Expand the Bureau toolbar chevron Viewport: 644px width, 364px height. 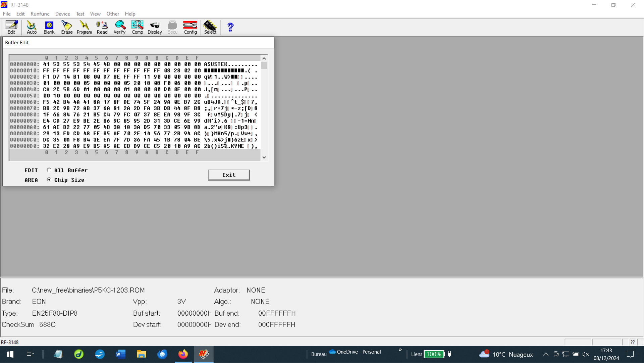[400, 350]
